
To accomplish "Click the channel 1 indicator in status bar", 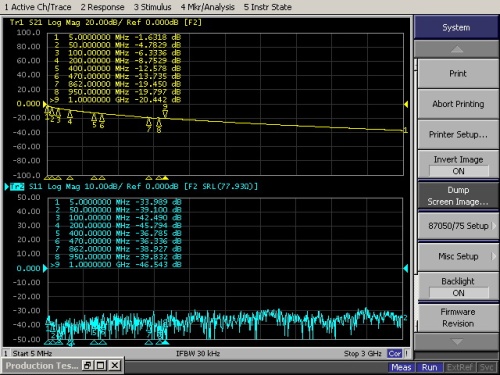I will (x=6, y=353).
